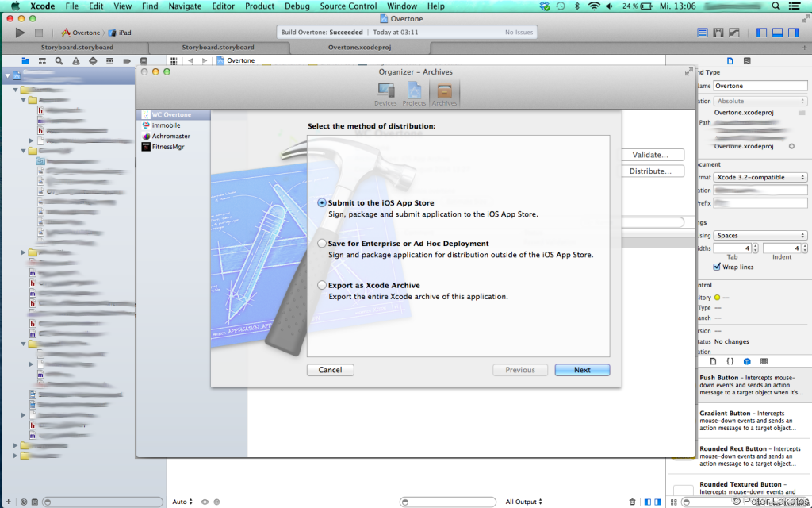Select the Version editor icon
Screen dimensions: 812x508
point(734,33)
